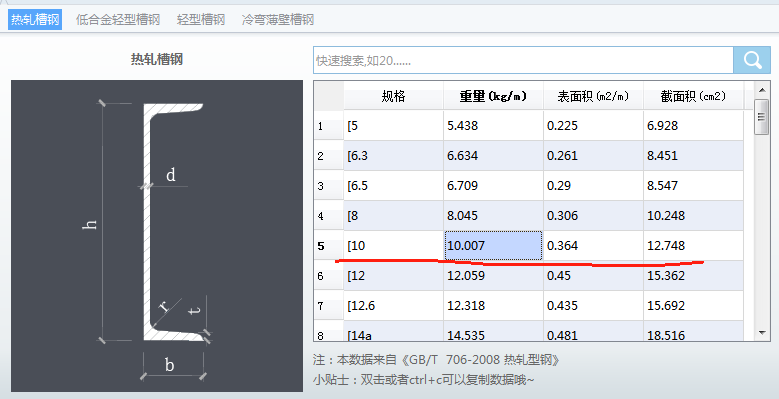The width and height of the screenshot is (779, 399).
Task: Click surface area cell 0.364
Action: (593, 245)
